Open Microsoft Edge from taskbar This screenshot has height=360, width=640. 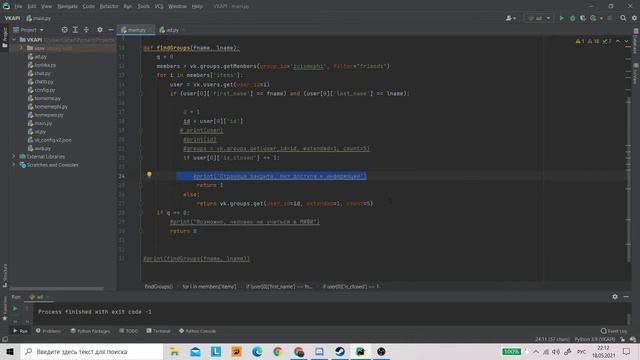tap(257, 351)
